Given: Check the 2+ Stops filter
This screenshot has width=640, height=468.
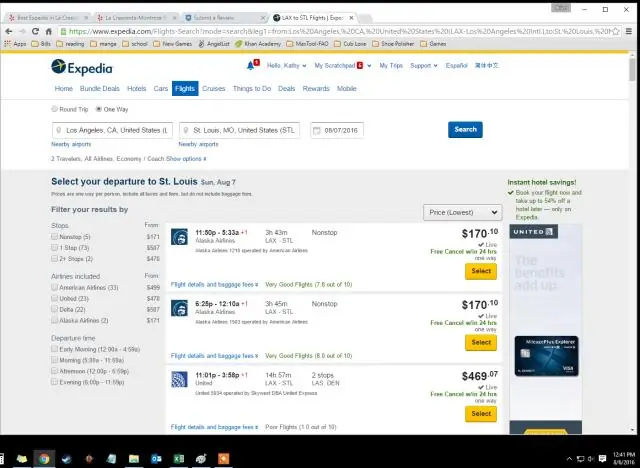Looking at the screenshot, I should click(54, 259).
